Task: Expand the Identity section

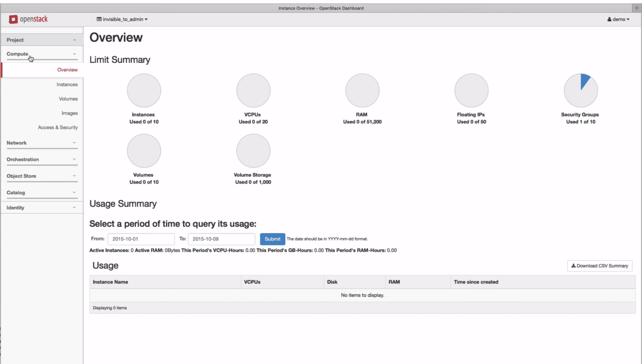Action: [x=42, y=207]
